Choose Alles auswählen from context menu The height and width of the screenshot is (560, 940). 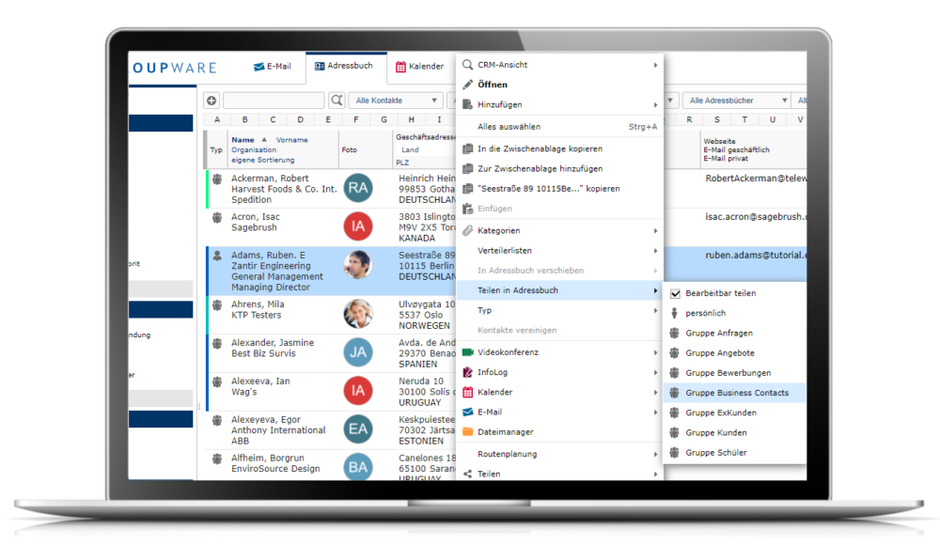click(x=509, y=127)
